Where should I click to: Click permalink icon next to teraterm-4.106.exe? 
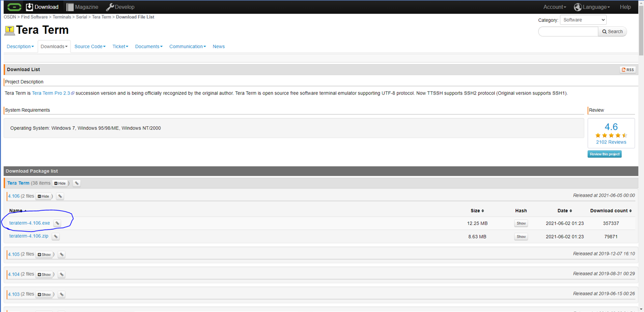click(x=57, y=224)
